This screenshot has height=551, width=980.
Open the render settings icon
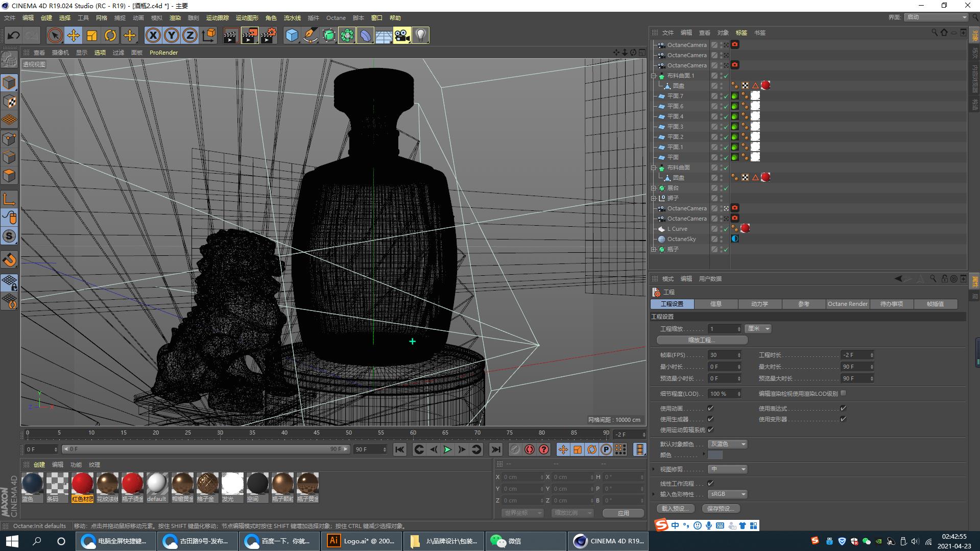pyautogui.click(x=269, y=35)
